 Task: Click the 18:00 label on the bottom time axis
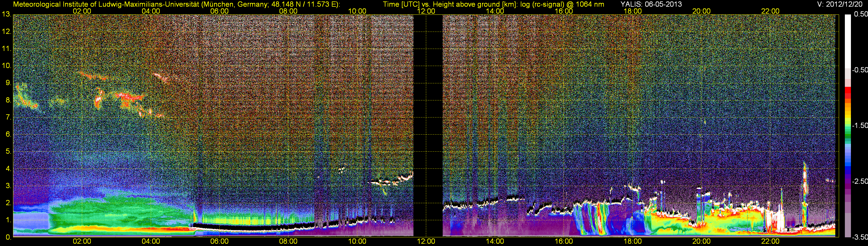coord(632,242)
